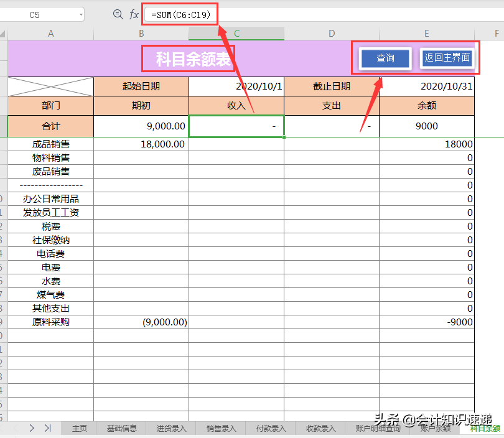Click the name box showing C5
This screenshot has width=504, height=438.
[x=34, y=15]
